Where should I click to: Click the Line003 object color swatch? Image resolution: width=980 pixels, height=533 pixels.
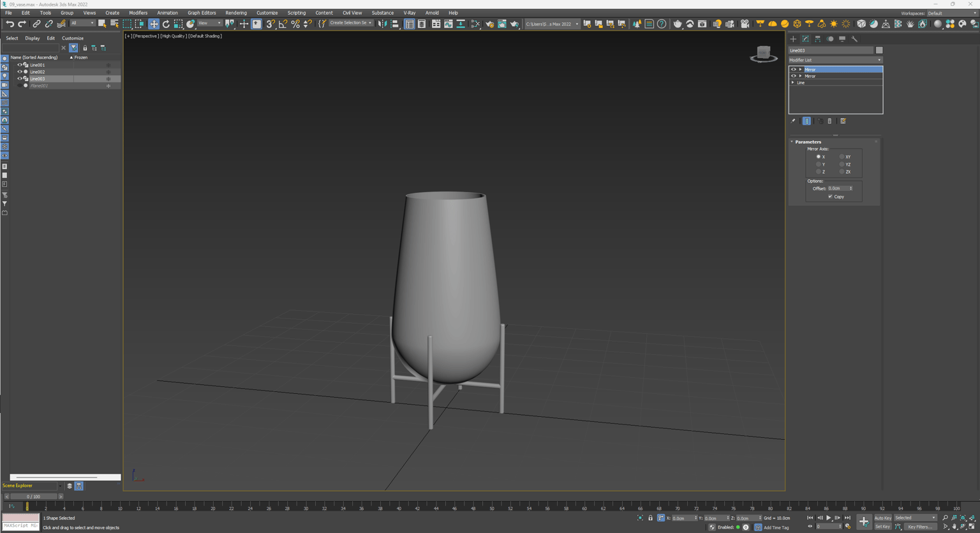click(879, 50)
